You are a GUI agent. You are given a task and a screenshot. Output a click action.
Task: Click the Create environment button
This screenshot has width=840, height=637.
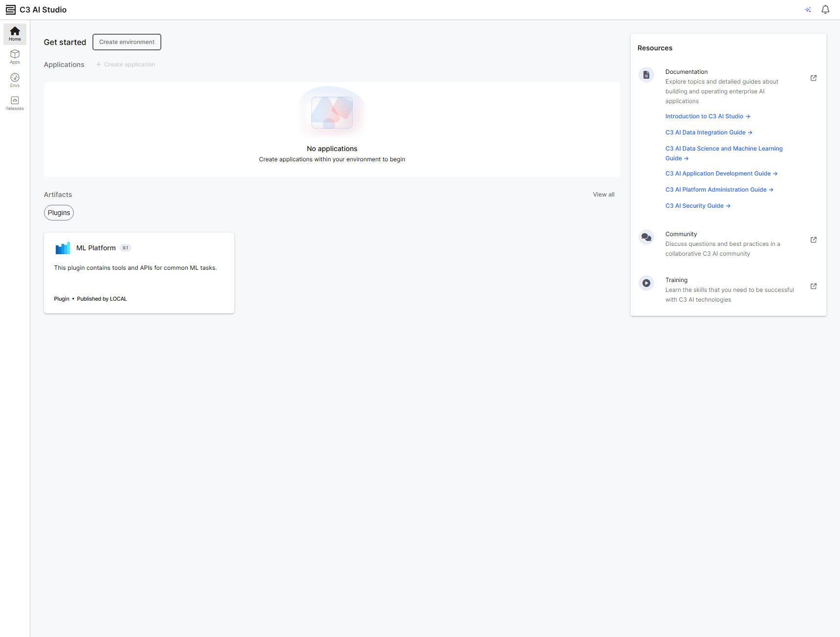tap(126, 42)
